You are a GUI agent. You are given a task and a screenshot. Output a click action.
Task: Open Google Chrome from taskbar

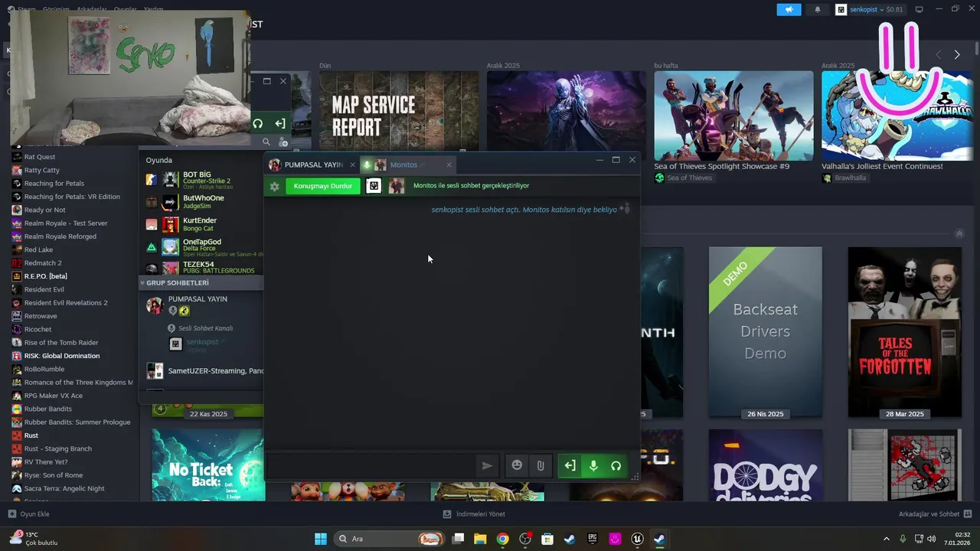tap(502, 539)
